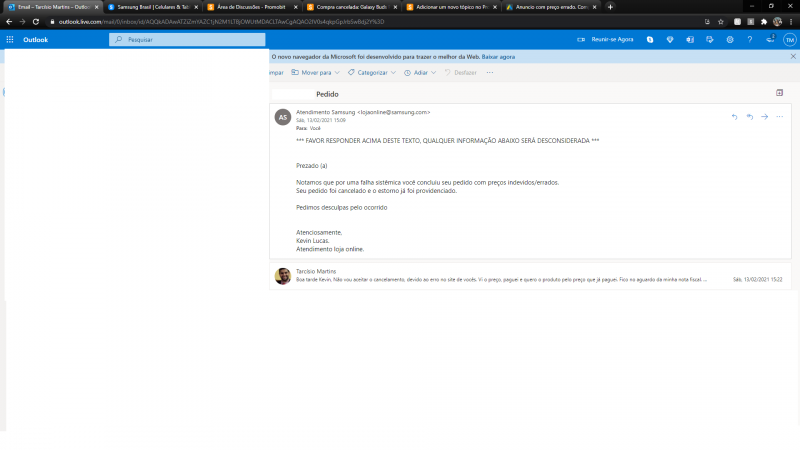
Task: Switch to the Samsung Brasil browser tab
Action: pos(152,7)
